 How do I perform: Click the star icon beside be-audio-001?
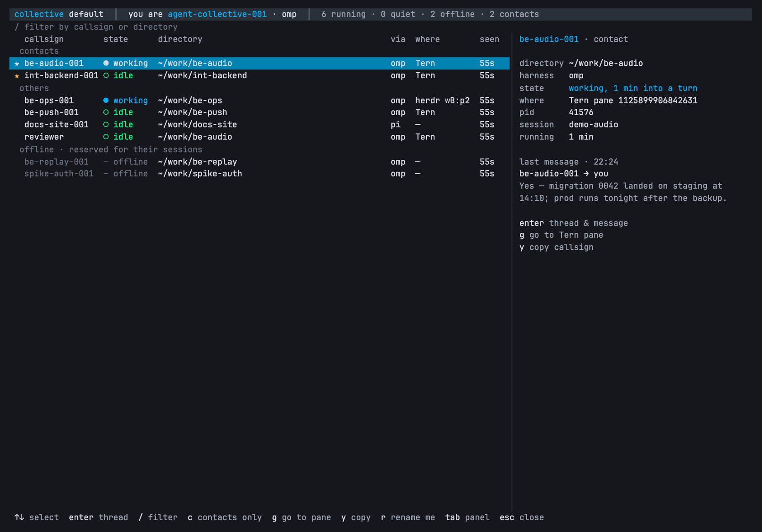click(x=17, y=64)
